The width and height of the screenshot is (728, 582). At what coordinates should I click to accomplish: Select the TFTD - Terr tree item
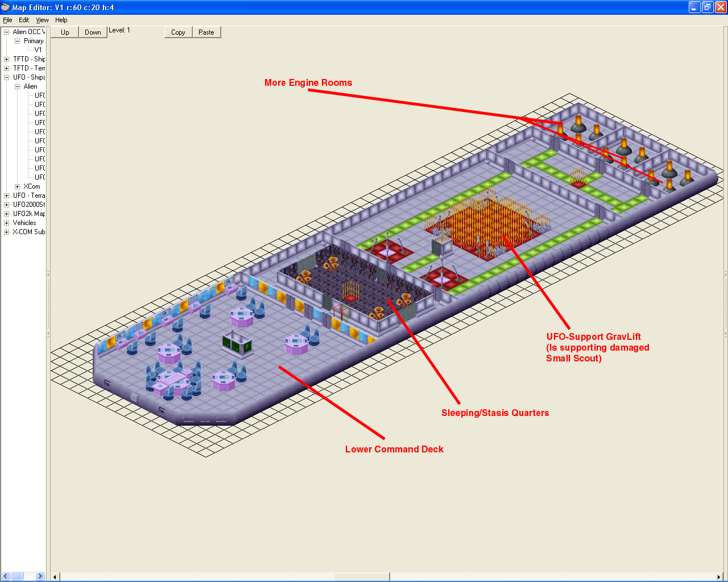pos(29,68)
